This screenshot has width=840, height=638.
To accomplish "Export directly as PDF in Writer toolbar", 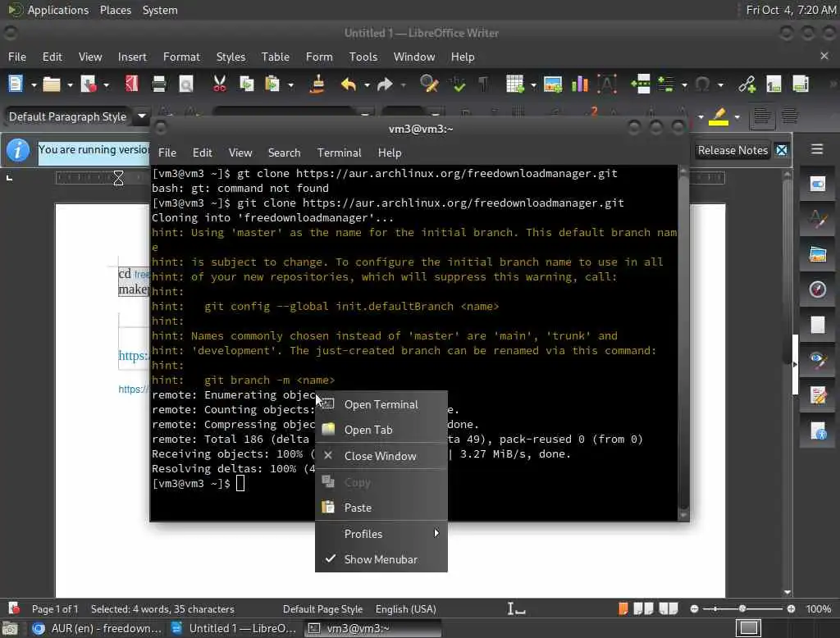I will [131, 84].
